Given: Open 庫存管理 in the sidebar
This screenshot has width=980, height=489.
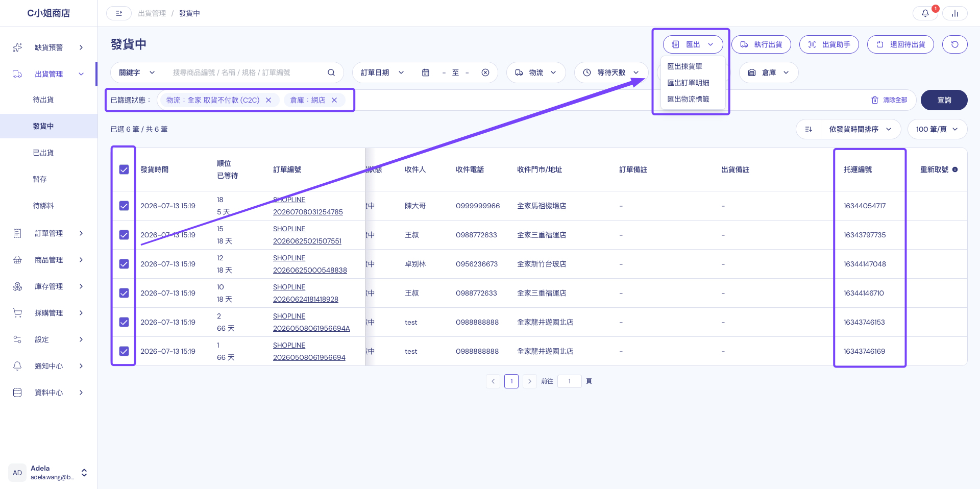Looking at the screenshot, I should (48, 286).
